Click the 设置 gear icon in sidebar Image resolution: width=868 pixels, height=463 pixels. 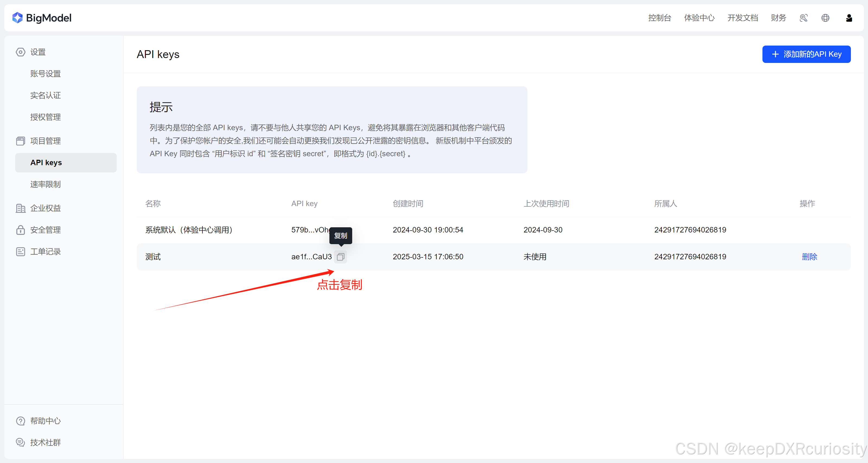pyautogui.click(x=21, y=52)
